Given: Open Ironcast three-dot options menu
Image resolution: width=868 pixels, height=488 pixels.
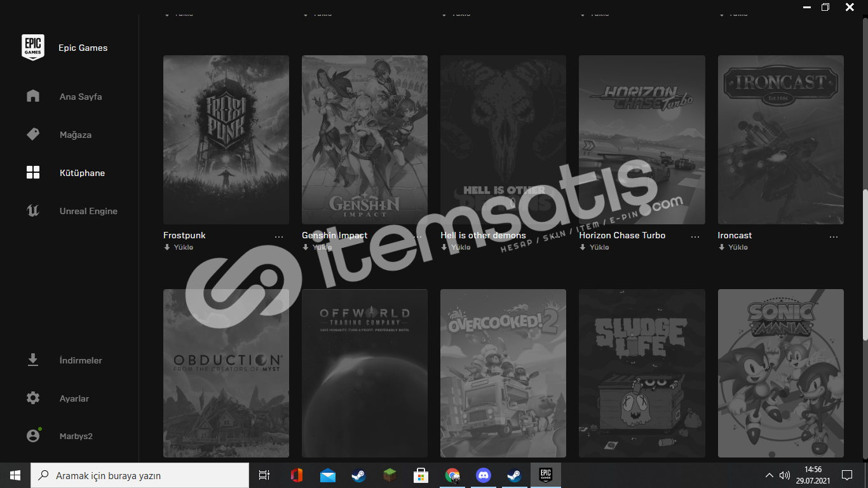Looking at the screenshot, I should coord(834,236).
